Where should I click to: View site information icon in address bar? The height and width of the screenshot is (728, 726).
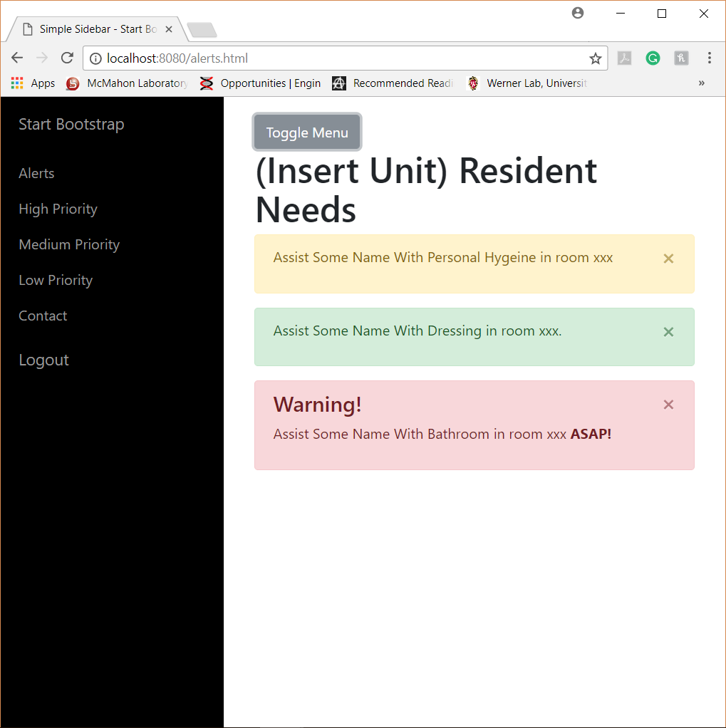point(95,58)
